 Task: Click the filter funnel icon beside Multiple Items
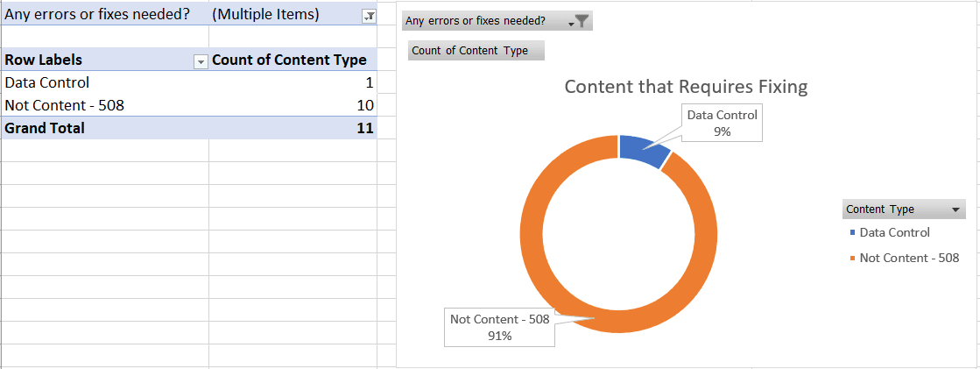click(369, 16)
